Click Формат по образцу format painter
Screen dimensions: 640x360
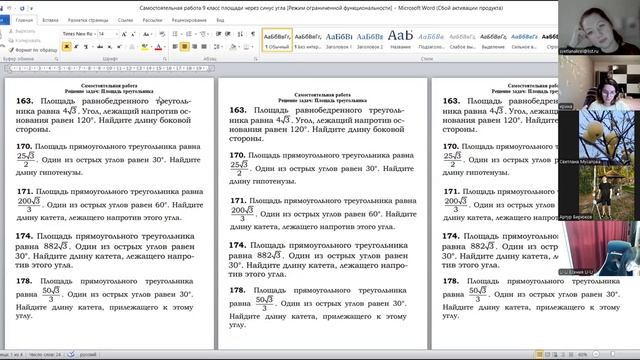33,50
